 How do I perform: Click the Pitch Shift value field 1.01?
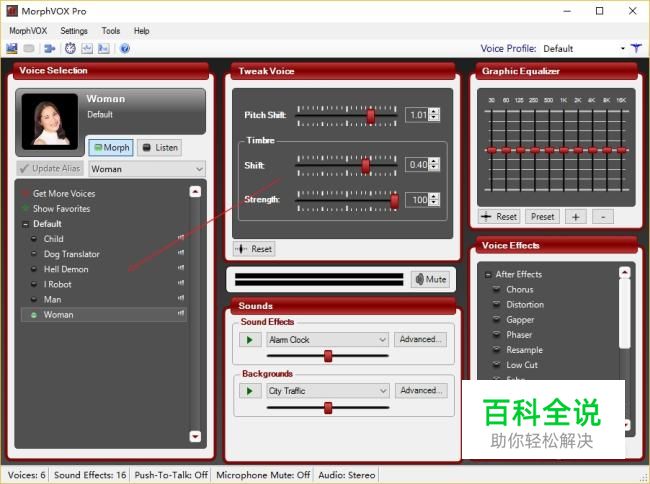coord(417,115)
